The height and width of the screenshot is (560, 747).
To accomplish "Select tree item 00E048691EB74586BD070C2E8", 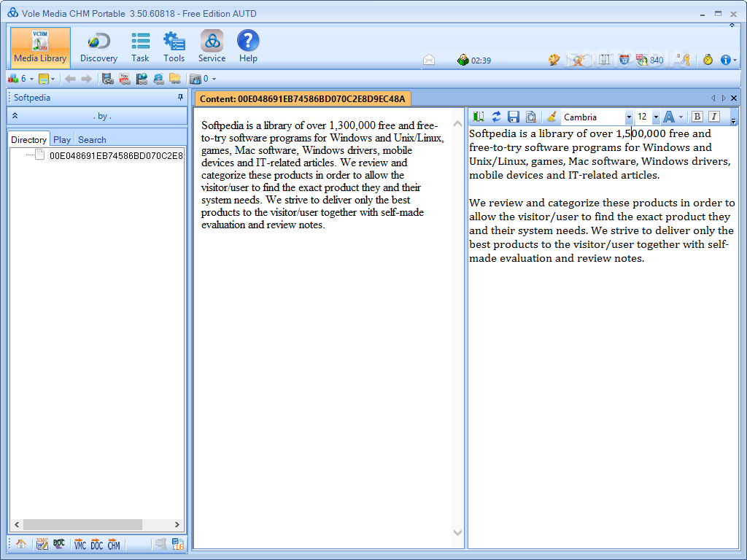I will tap(116, 155).
